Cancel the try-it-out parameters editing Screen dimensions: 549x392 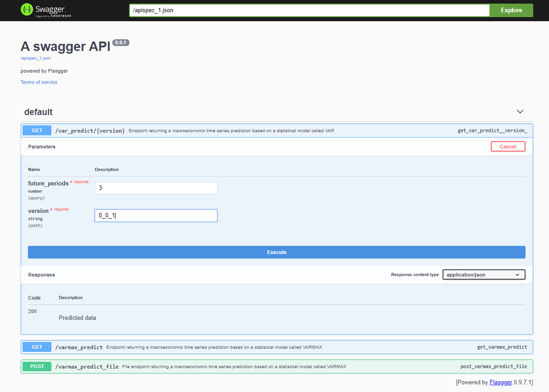(x=508, y=147)
